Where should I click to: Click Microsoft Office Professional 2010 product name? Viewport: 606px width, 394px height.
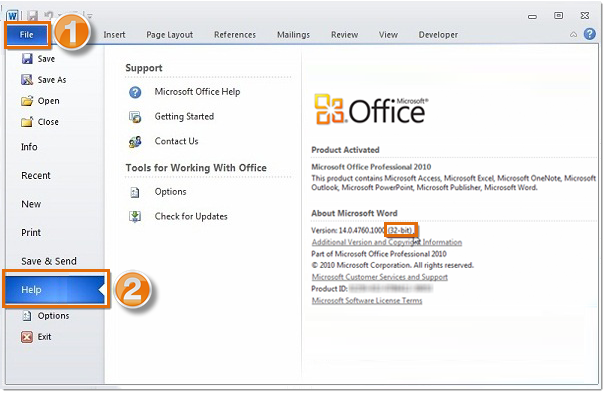tap(371, 167)
